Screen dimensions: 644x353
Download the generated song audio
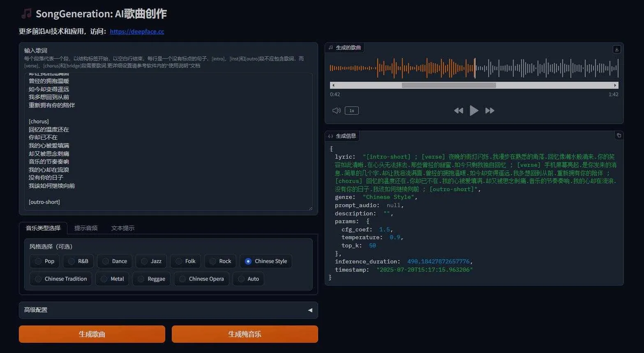[616, 49]
